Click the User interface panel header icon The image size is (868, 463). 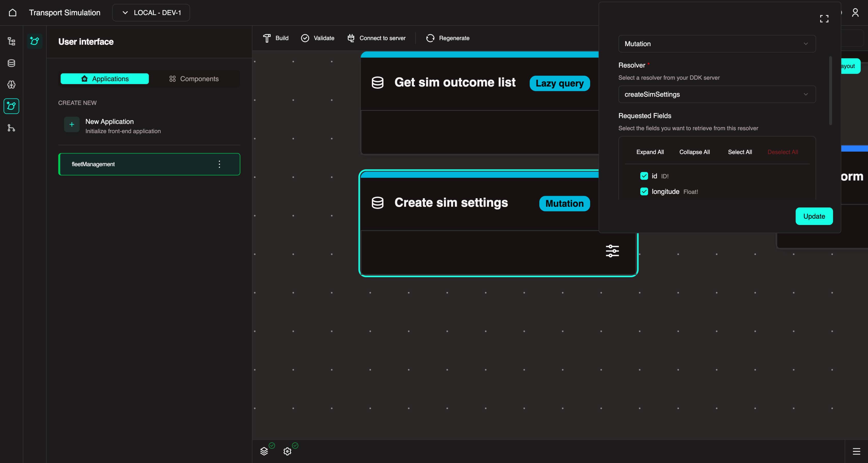[x=34, y=41]
